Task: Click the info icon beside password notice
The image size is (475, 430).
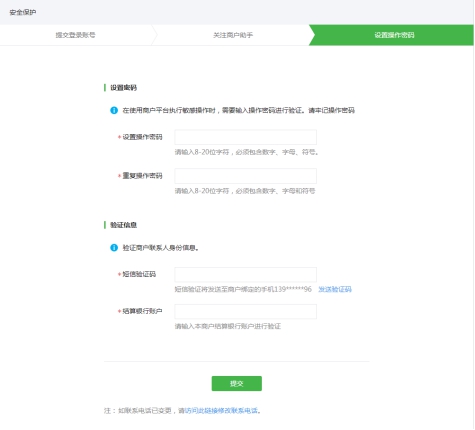Action: [114, 110]
